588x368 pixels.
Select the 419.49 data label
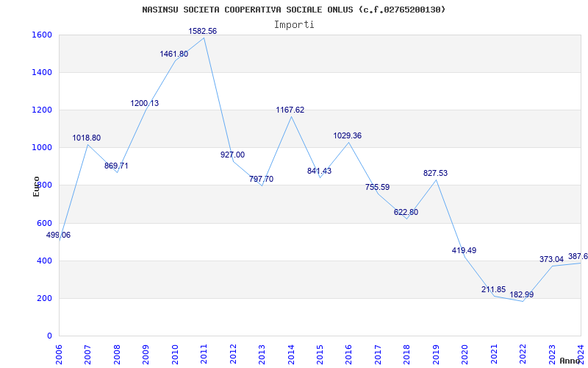click(465, 250)
